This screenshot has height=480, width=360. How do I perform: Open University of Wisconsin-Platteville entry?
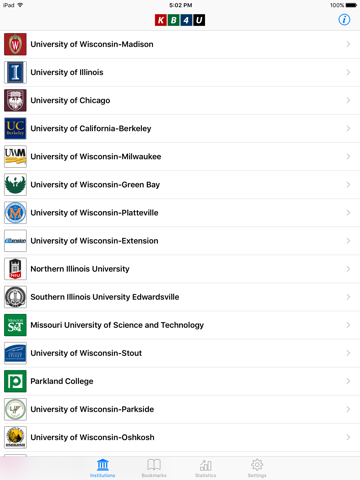pyautogui.click(x=180, y=213)
